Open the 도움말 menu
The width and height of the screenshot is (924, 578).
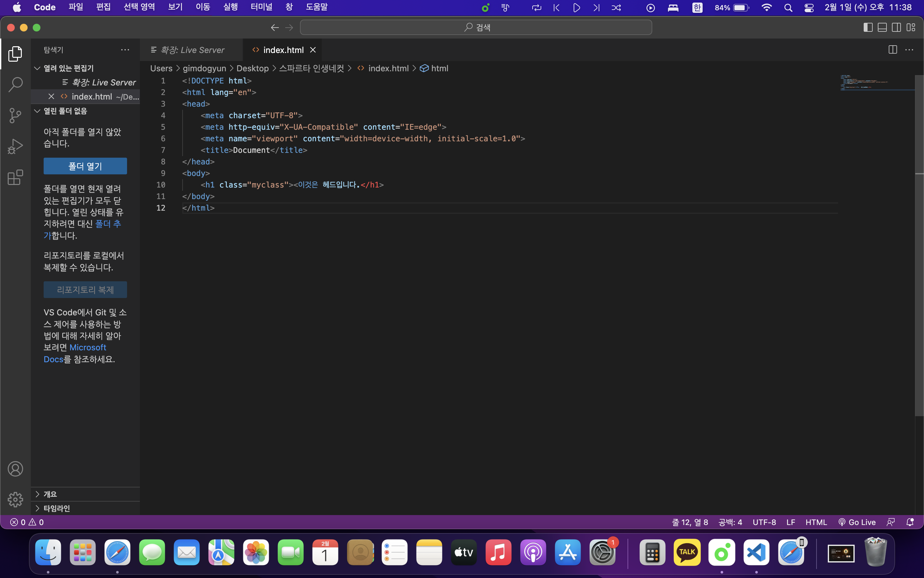pos(317,7)
